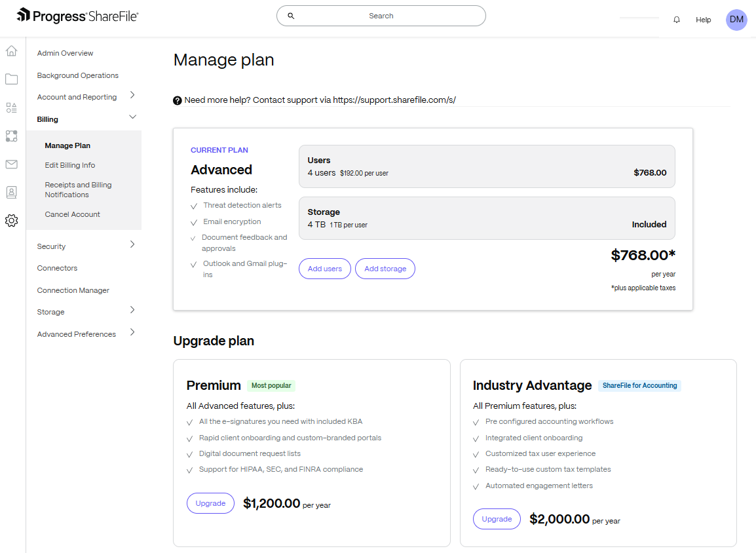Viewport: 756px width, 553px height.
Task: Open Background Operations
Action: pos(77,75)
